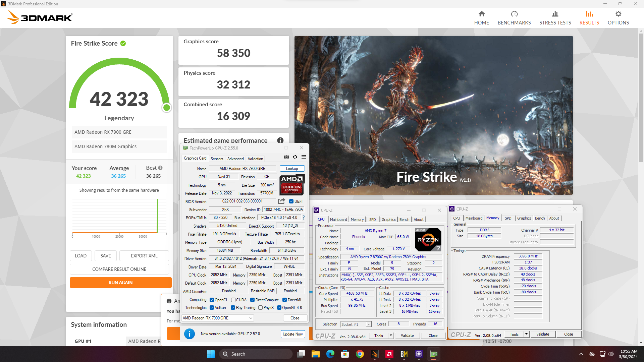Launch Microsoft Edge from the taskbar
Image resolution: width=644 pixels, height=362 pixels.
(x=330, y=354)
